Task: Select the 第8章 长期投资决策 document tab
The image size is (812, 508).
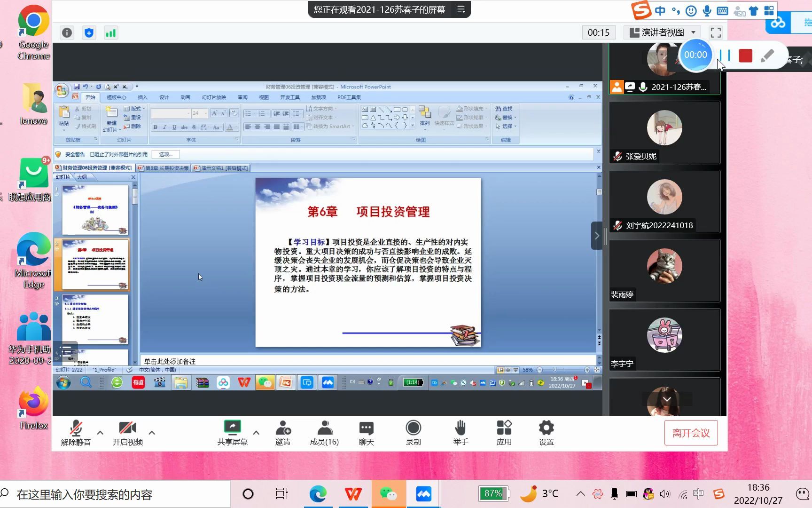Action: click(164, 168)
